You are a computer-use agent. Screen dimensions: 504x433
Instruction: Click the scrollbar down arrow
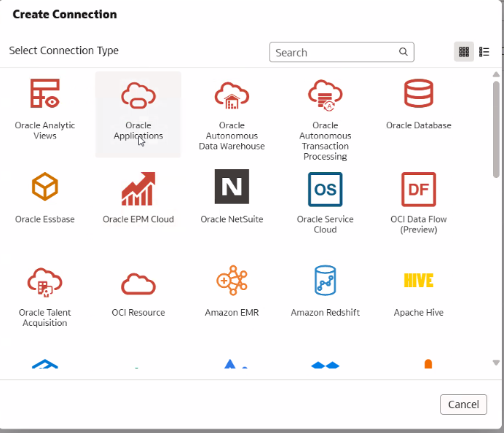496,363
